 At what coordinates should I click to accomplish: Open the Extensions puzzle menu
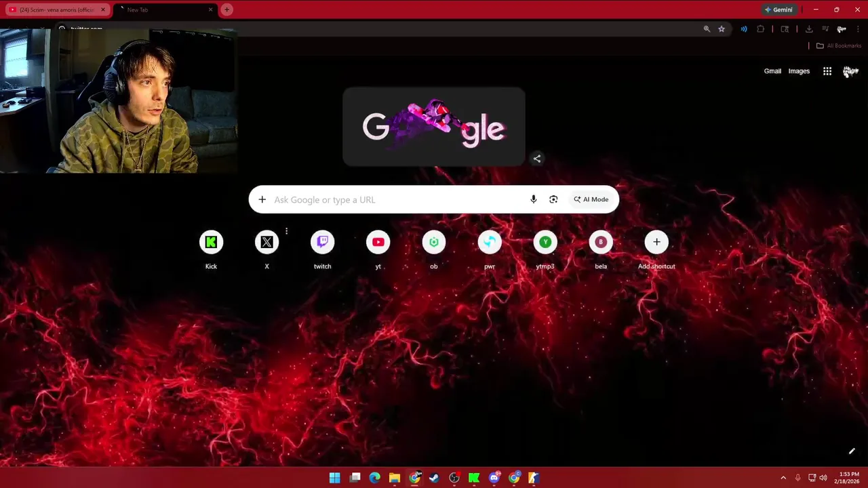coord(760,29)
